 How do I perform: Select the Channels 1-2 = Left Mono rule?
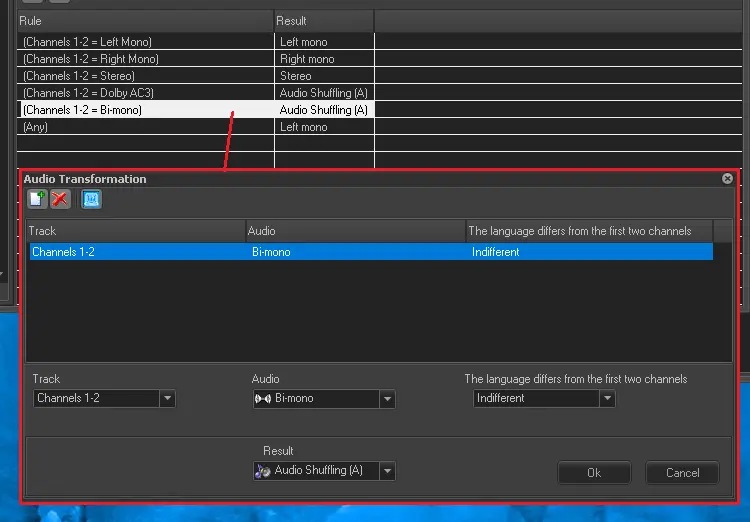(x=145, y=42)
